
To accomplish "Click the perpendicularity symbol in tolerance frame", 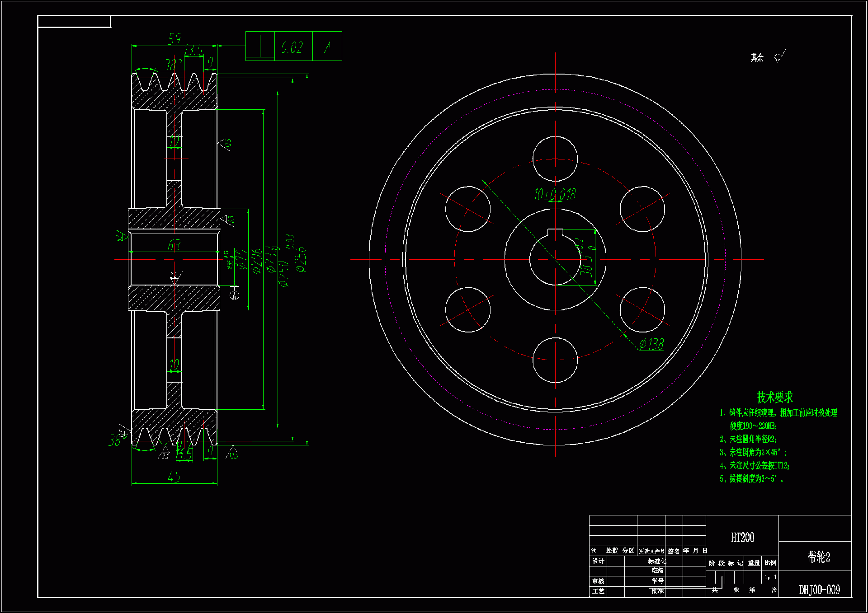I will click(x=260, y=46).
